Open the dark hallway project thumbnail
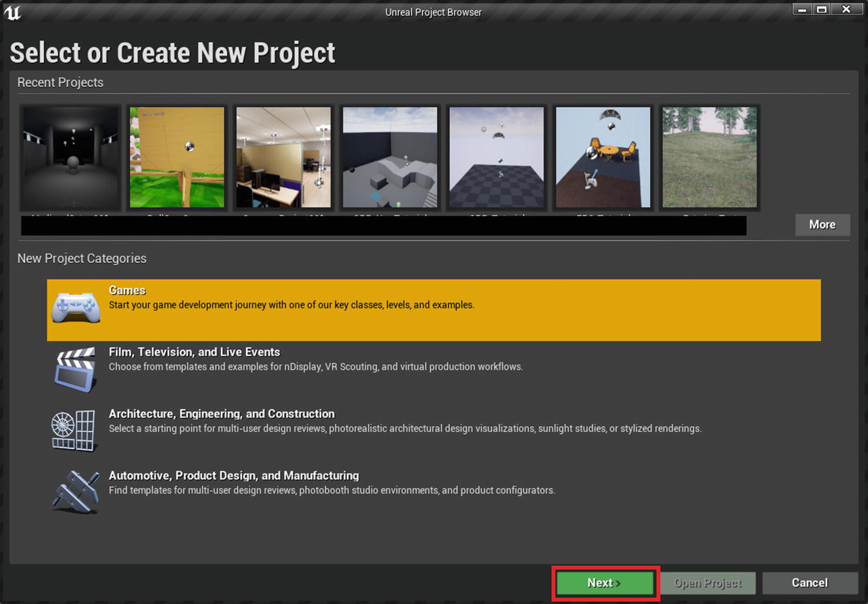This screenshot has width=868, height=604. pos(70,158)
